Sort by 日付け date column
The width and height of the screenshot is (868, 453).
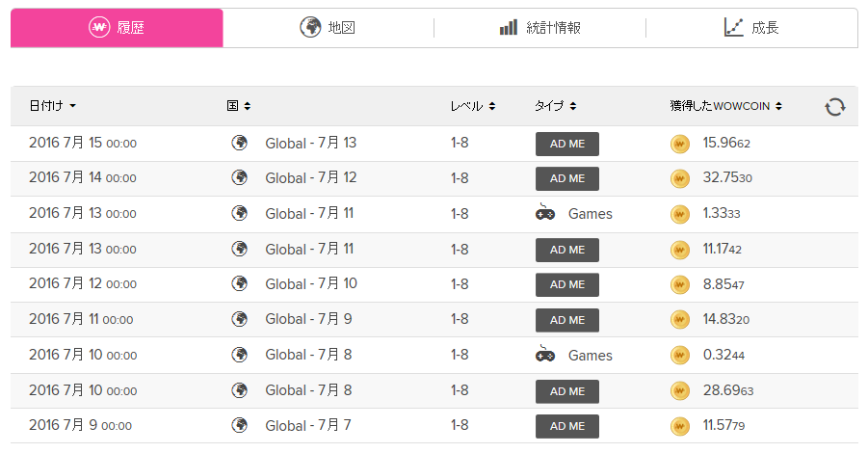(53, 106)
